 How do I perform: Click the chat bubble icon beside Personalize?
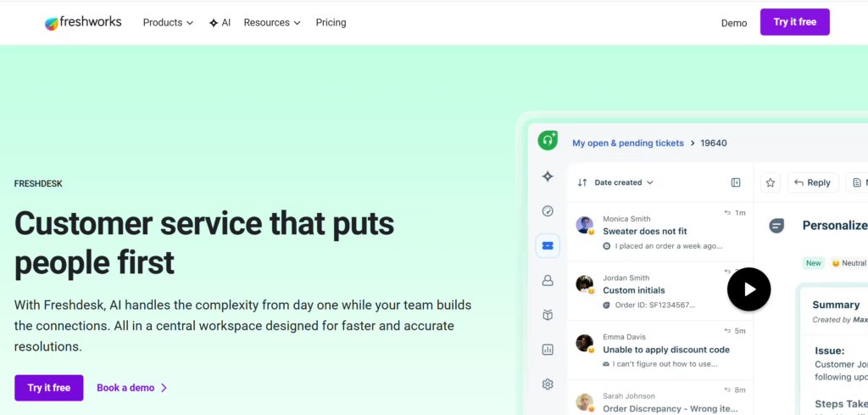click(776, 226)
